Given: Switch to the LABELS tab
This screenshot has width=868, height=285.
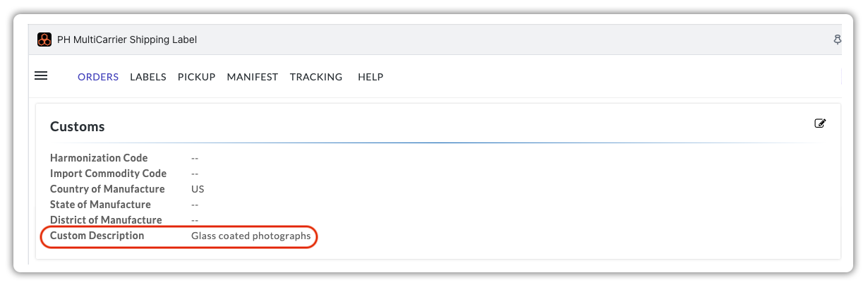Looking at the screenshot, I should click(148, 77).
